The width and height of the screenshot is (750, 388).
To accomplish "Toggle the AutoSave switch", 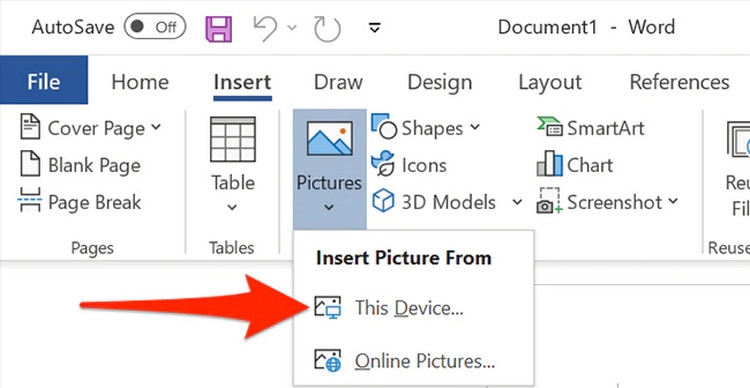I will [x=155, y=27].
